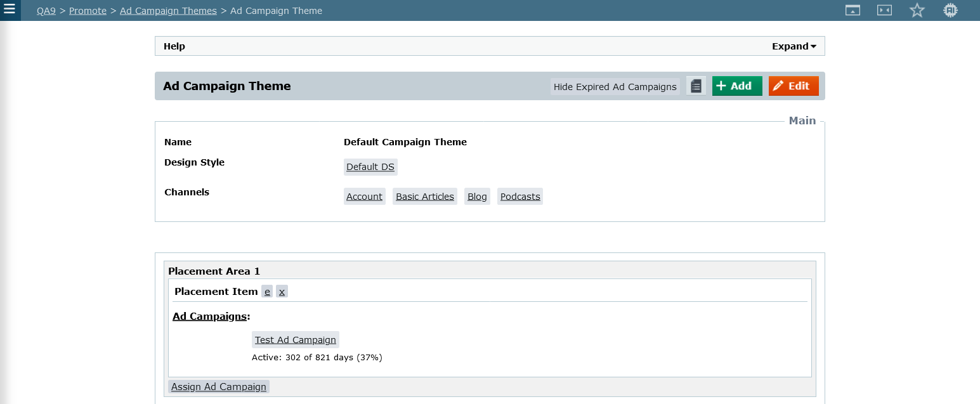The width and height of the screenshot is (980, 404).
Task: Open Promote in the breadcrumb
Action: pyautogui.click(x=88, y=11)
